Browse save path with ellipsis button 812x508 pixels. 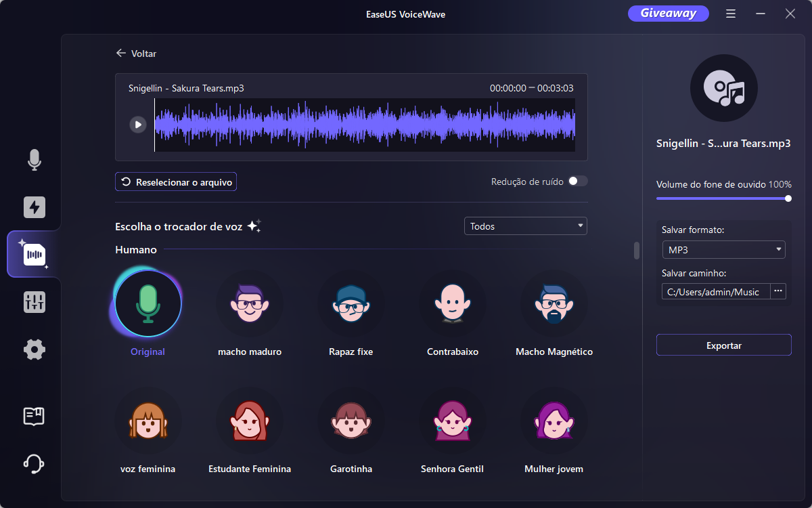779,291
